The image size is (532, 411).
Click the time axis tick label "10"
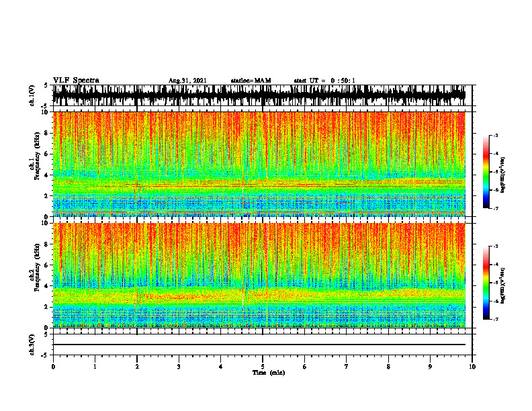(472, 367)
